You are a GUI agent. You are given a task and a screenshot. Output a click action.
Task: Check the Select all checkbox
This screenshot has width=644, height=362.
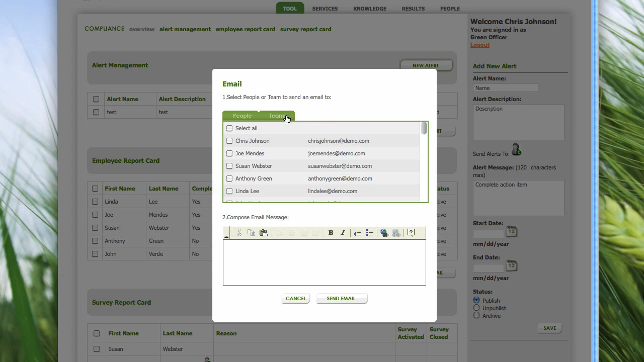coord(229,128)
